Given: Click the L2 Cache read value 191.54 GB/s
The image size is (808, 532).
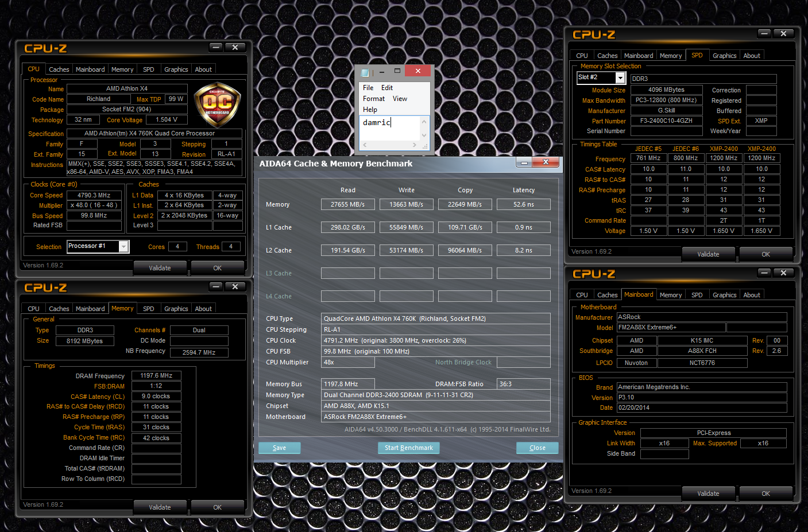Looking at the screenshot, I should click(x=347, y=250).
